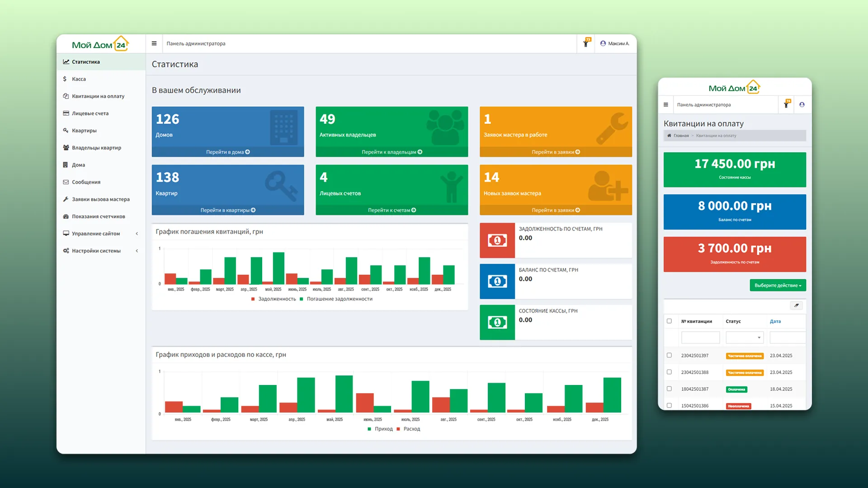Check the box for receipt 23042501397

[669, 355]
